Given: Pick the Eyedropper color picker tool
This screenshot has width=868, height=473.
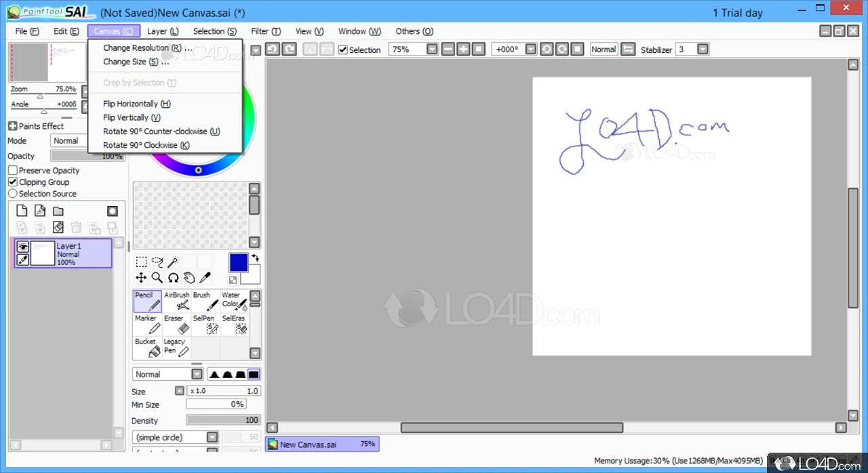Looking at the screenshot, I should point(205,278).
